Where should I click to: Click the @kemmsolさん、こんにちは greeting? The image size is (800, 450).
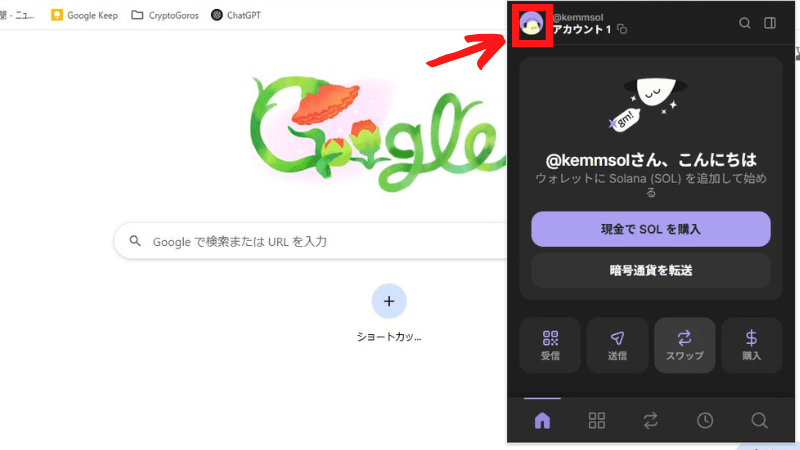point(651,160)
